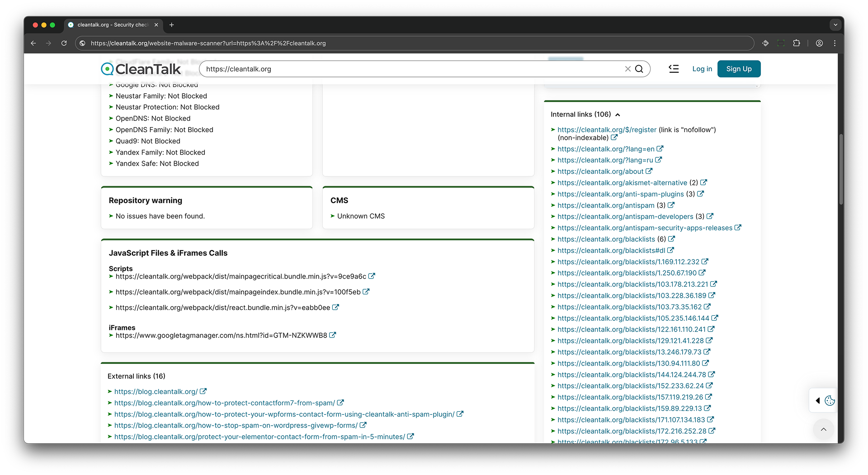Go back with the browser back arrow
The width and height of the screenshot is (868, 475).
[33, 43]
